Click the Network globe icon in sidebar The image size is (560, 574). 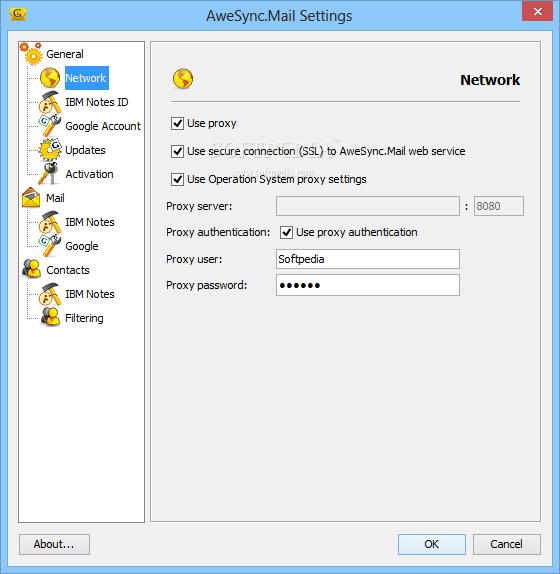pos(50,78)
